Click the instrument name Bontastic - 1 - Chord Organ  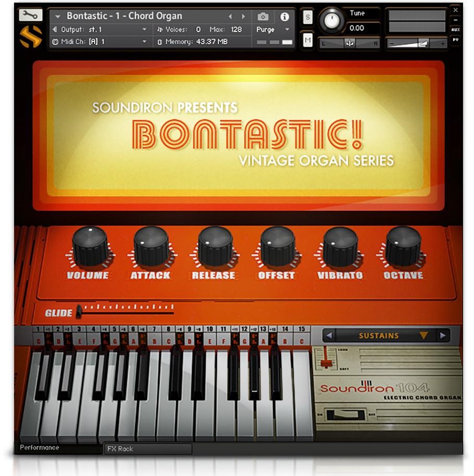point(124,16)
